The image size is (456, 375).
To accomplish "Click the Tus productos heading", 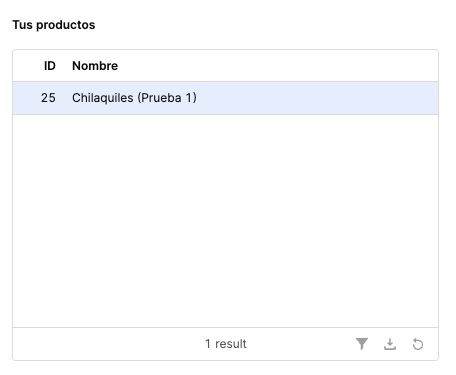I will [54, 25].
